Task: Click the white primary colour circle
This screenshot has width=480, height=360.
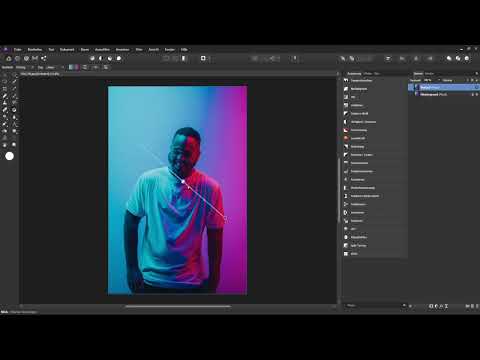Action: (x=10, y=156)
